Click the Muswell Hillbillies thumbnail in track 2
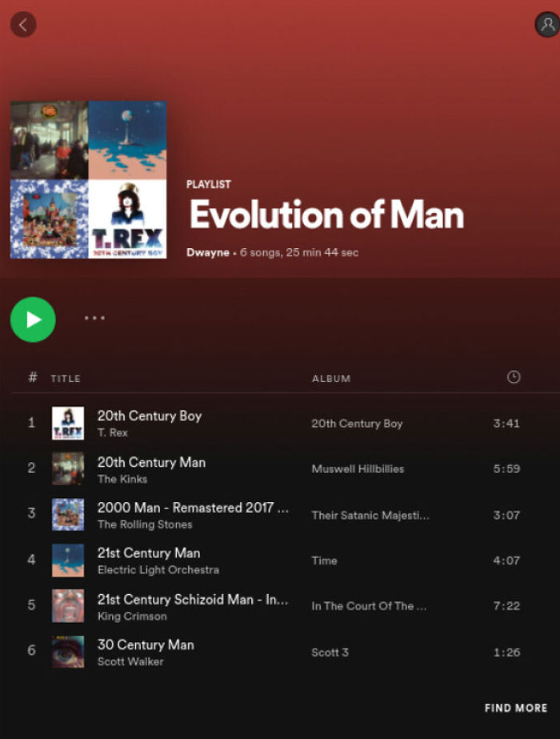The image size is (560, 739). 68,468
